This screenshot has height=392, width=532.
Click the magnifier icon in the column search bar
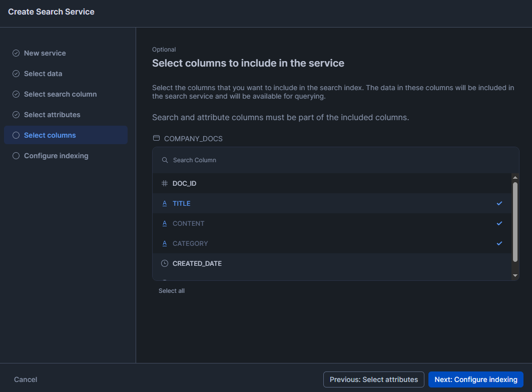(165, 160)
